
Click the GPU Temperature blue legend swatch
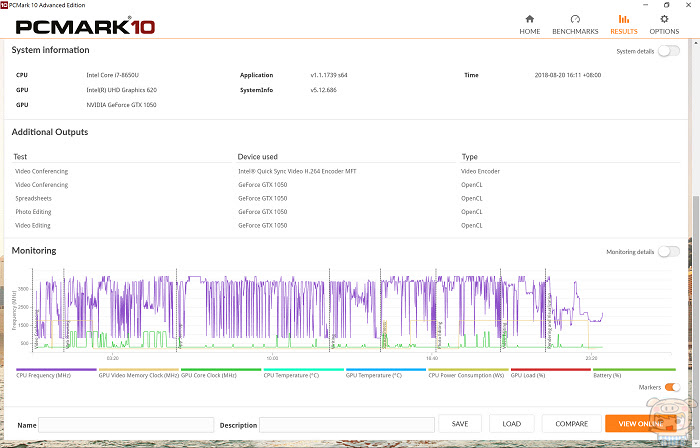click(x=386, y=369)
